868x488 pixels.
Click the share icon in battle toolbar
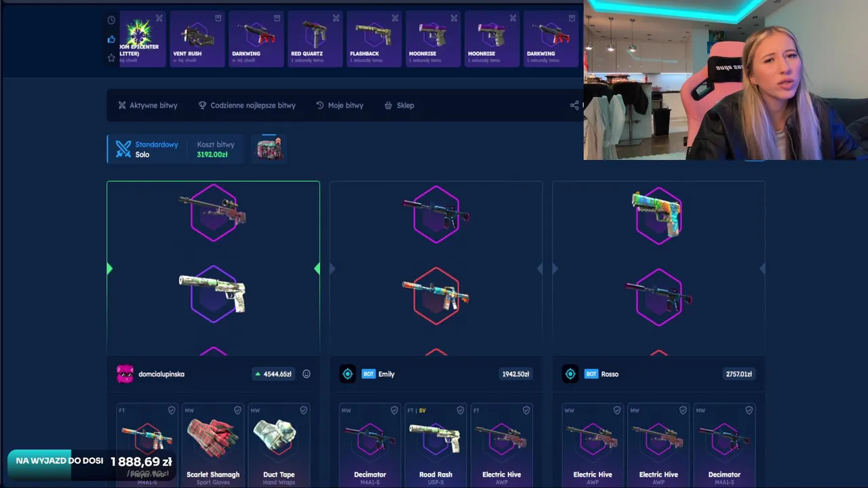coord(574,105)
